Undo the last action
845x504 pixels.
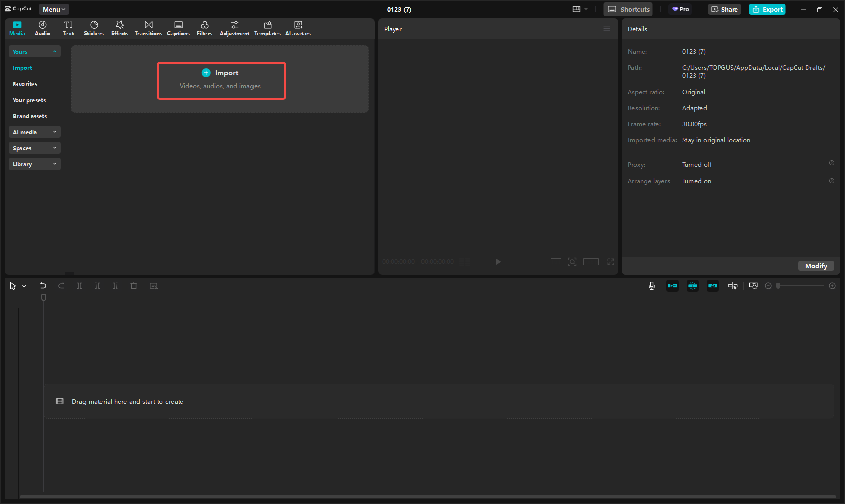point(43,285)
